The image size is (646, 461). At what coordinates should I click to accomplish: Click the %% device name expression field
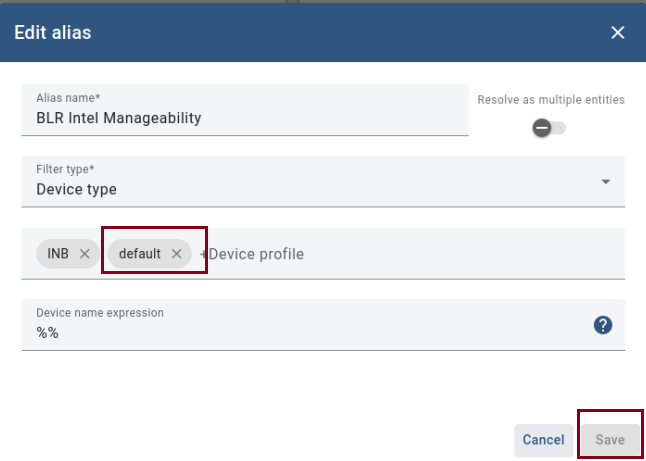300,333
